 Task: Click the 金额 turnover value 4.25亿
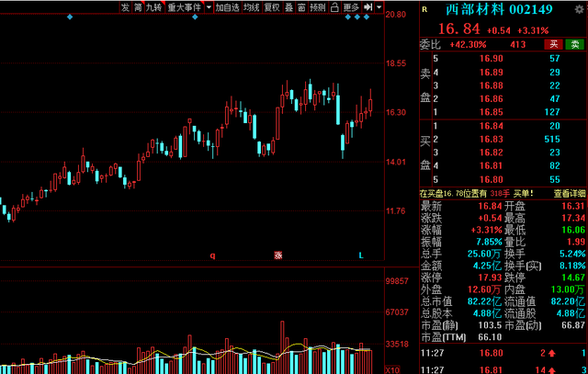pos(487,266)
